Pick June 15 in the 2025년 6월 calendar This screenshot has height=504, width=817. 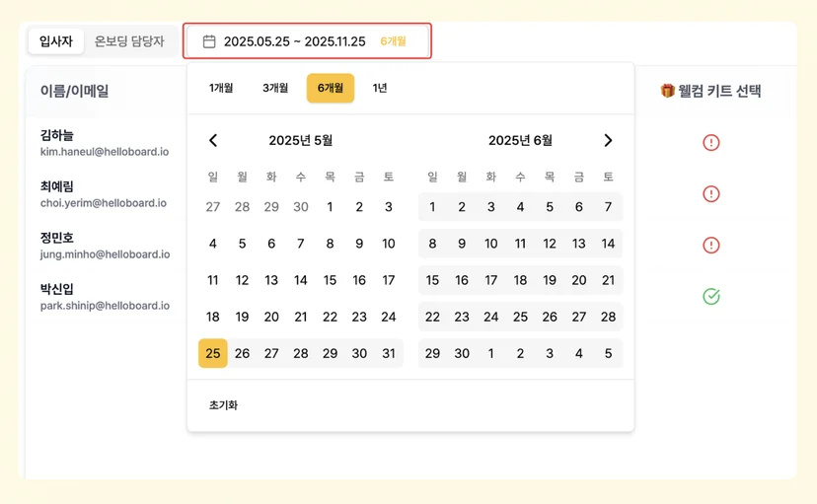(432, 280)
